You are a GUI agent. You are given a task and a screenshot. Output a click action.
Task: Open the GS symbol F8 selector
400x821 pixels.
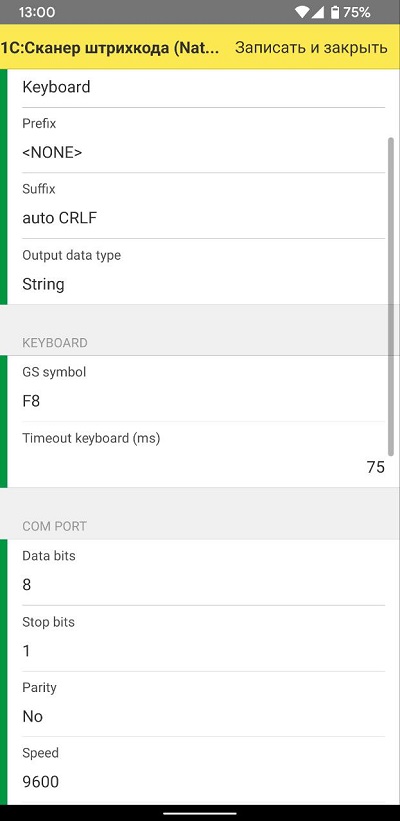pos(204,389)
